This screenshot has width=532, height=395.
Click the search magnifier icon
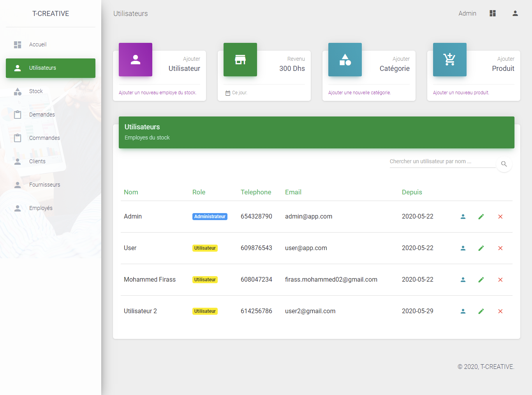[504, 164]
